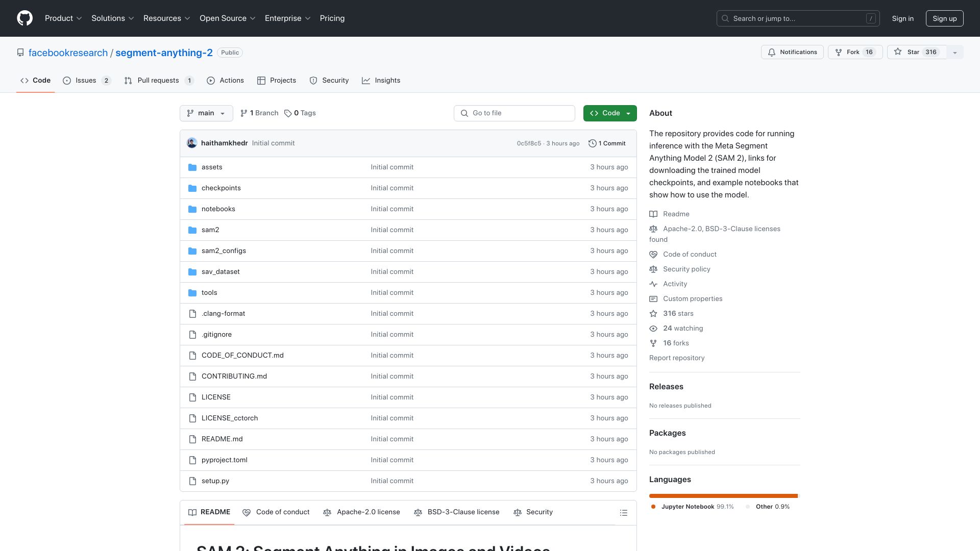Star the repository
The image size is (980, 551).
tap(917, 53)
